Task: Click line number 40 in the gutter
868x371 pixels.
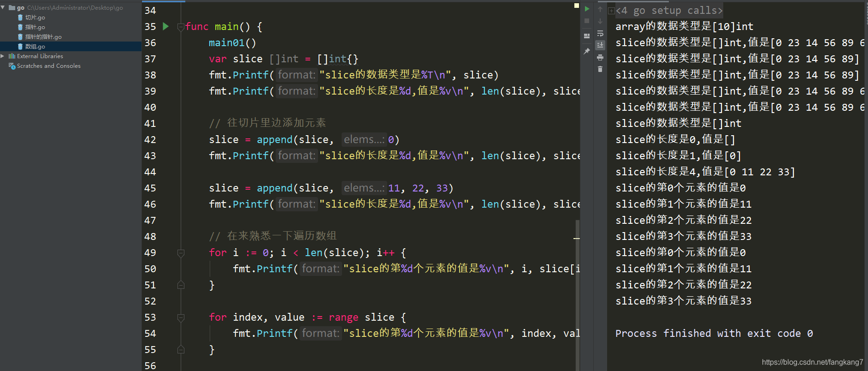Action: tap(150, 108)
